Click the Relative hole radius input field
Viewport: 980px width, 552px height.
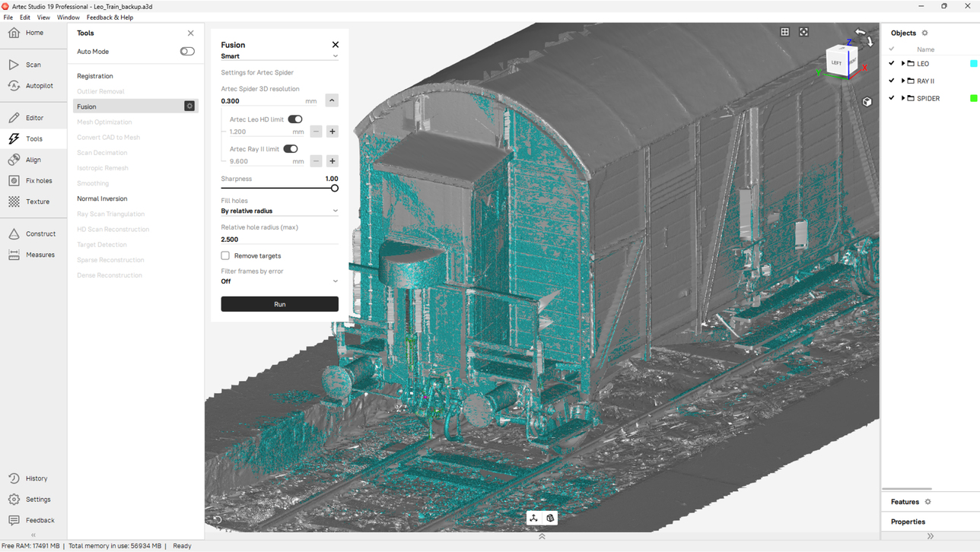pos(279,240)
